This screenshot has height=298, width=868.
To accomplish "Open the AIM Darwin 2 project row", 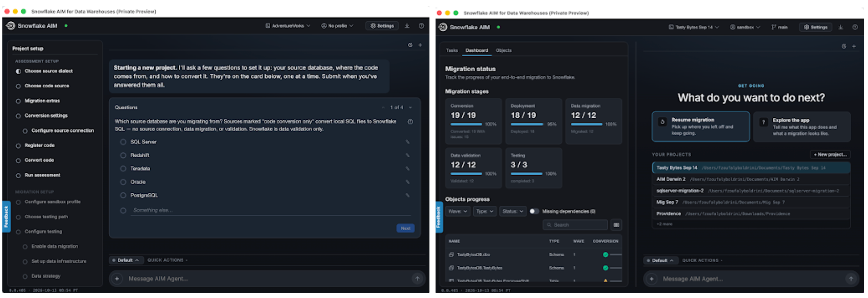I will pos(751,179).
